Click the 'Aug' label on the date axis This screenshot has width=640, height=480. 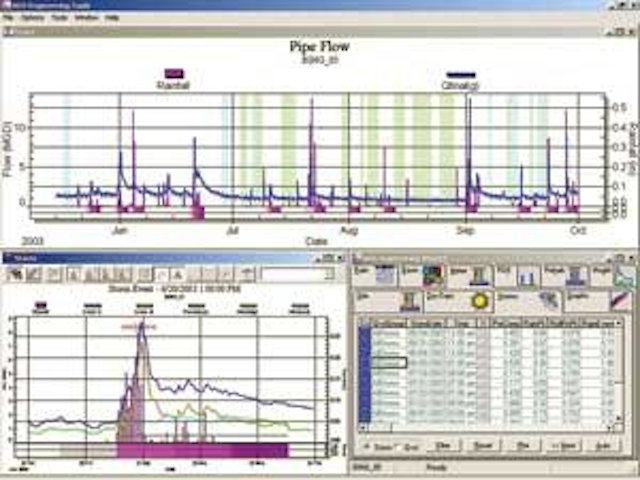349,231
